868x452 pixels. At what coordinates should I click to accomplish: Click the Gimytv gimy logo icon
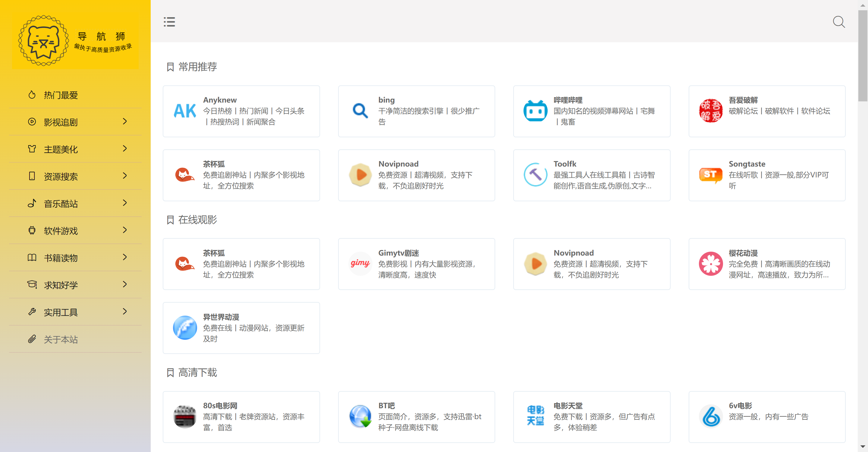pyautogui.click(x=360, y=263)
